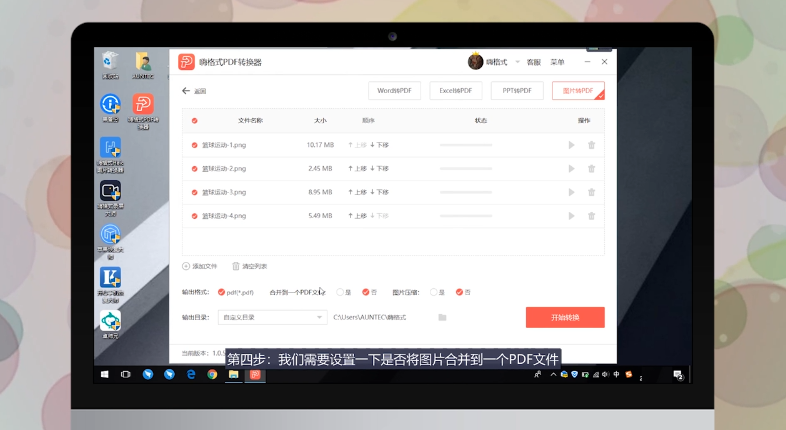The image size is (786, 430).
Task: Click the 开始转换 button
Action: point(565,317)
